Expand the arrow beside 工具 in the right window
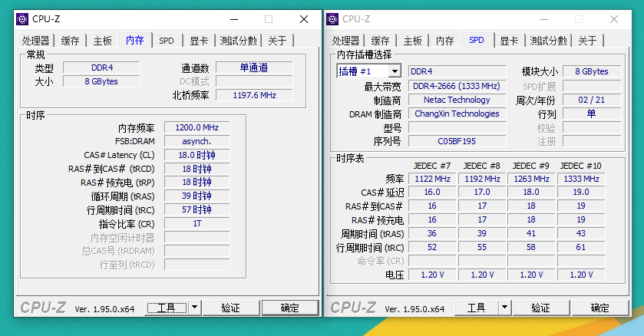 tap(504, 308)
